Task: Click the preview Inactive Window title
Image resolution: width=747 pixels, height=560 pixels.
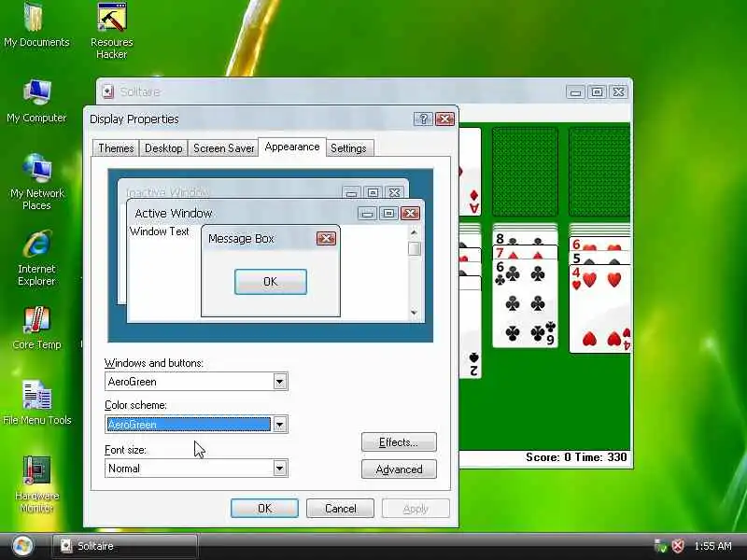Action: 167,192
